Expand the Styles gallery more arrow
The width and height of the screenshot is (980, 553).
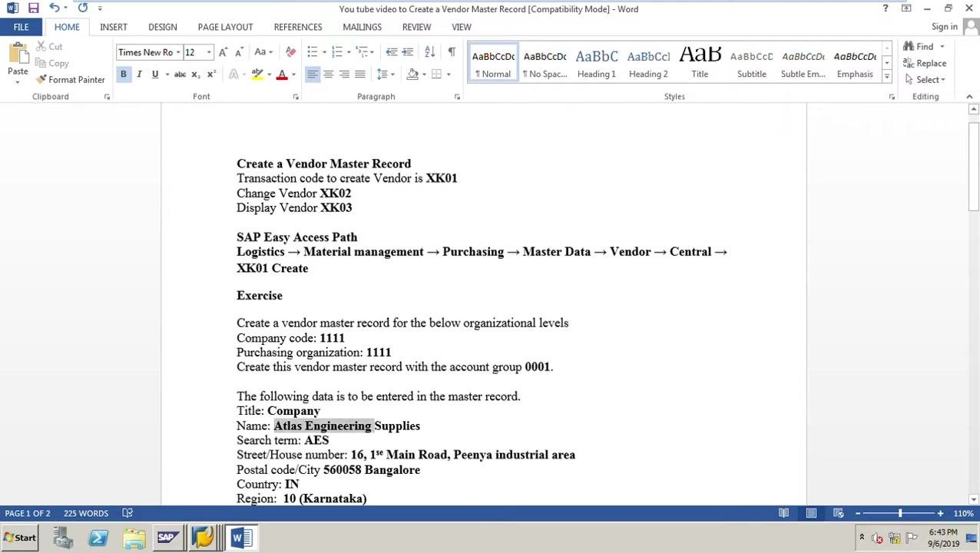pos(887,77)
